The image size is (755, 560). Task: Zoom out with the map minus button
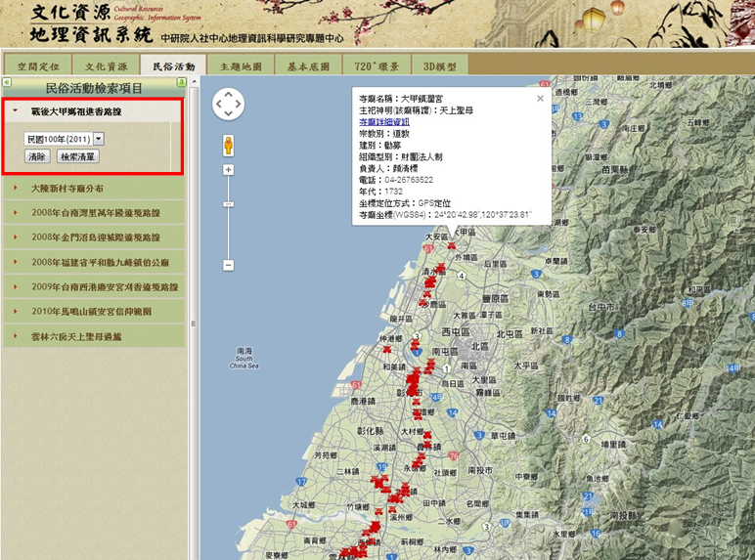[x=229, y=265]
